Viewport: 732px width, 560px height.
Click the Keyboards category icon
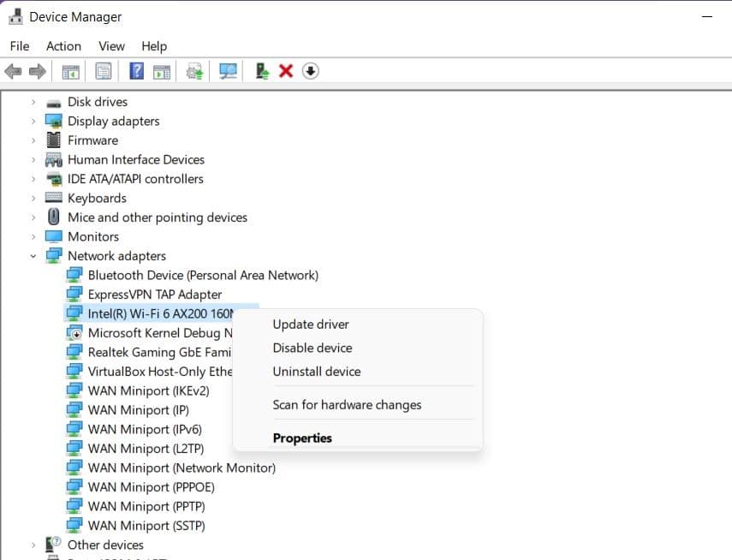[54, 198]
